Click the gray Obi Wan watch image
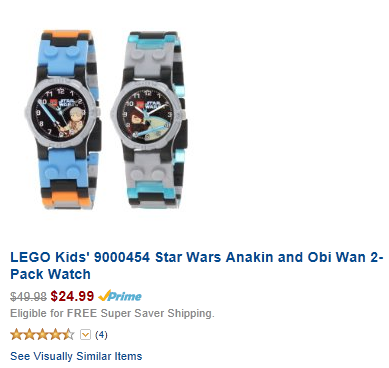 (149, 120)
